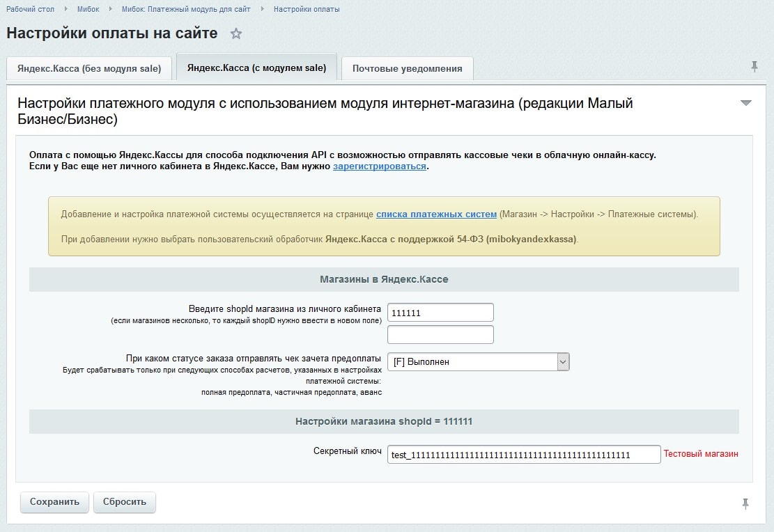Screen dimensions: 774x532
Task: Select the 'Яндекс.Касса (с модулем sale)' tab
Action: [x=256, y=68]
